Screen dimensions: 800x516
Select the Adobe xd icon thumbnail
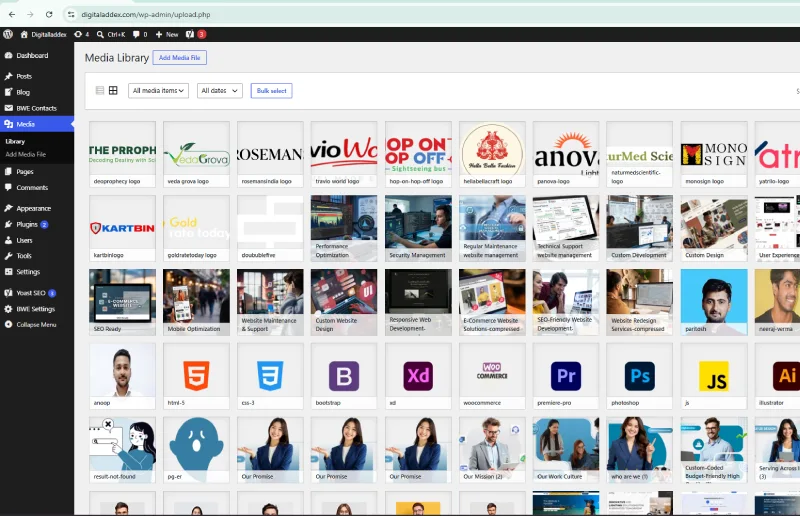pos(418,376)
